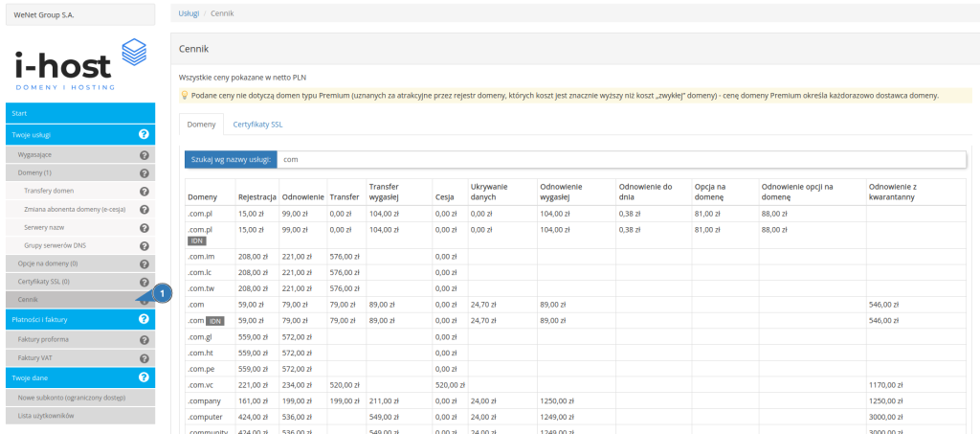Screen dimensions: 980x434
Task: Open help icon next to Domeny (1)
Action: 145,173
